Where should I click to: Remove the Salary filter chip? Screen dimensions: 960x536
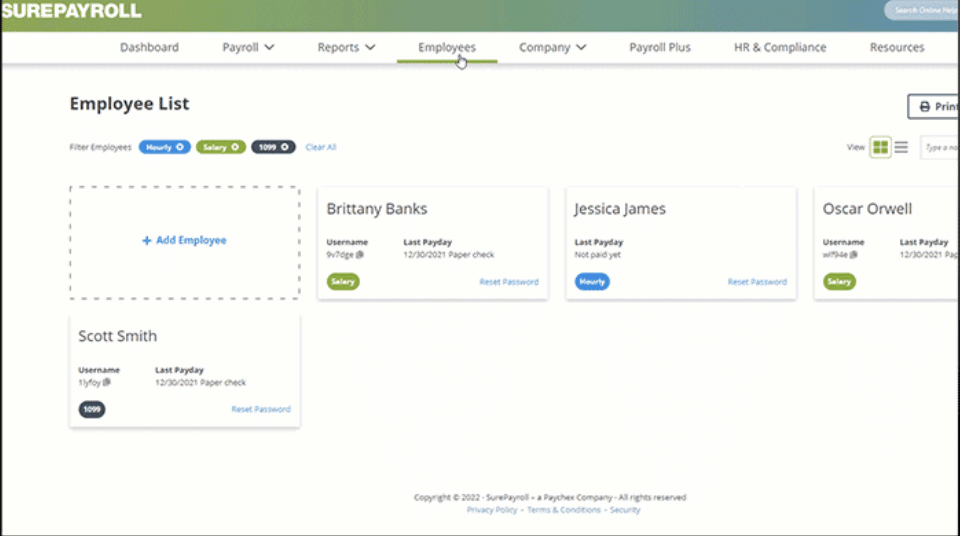235,147
